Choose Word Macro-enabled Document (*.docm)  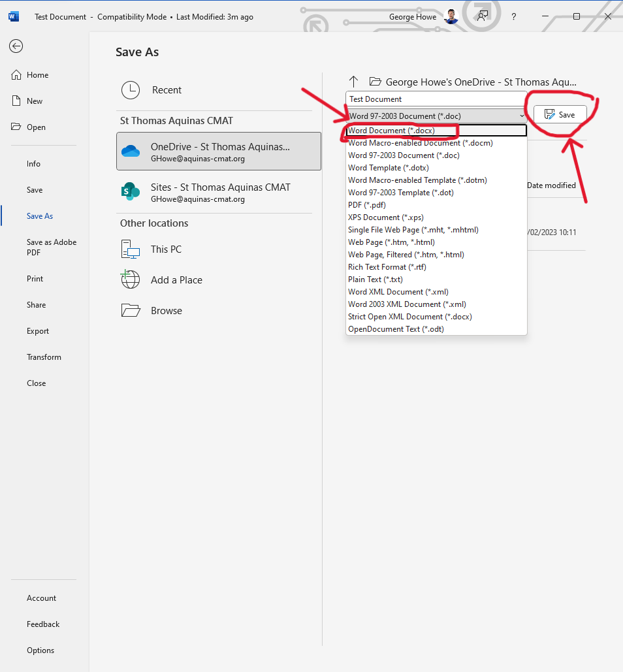click(x=436, y=143)
